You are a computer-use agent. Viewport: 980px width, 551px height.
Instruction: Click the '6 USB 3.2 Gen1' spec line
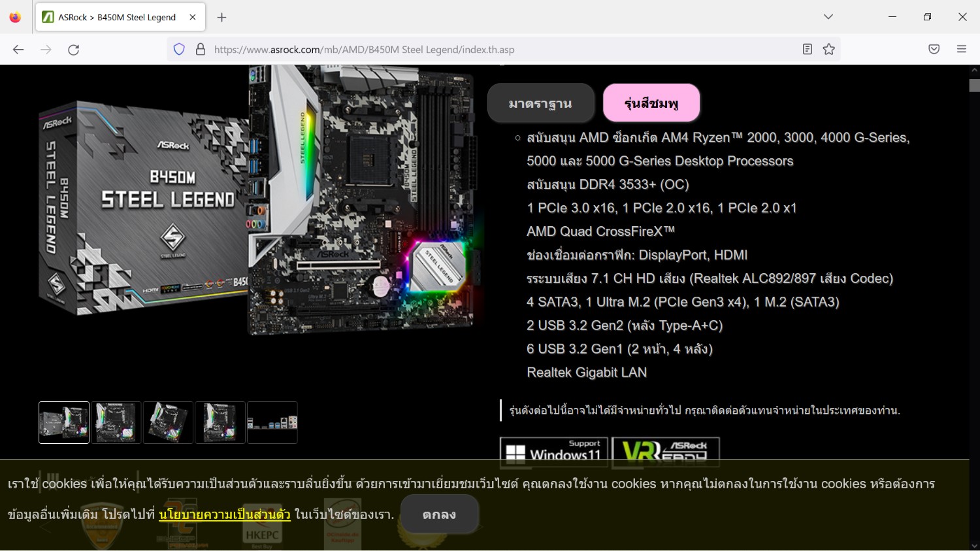[619, 349]
